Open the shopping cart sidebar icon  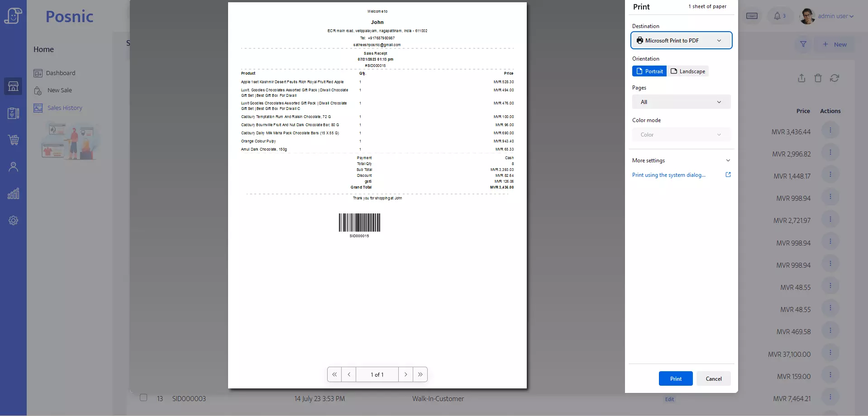[x=13, y=140]
